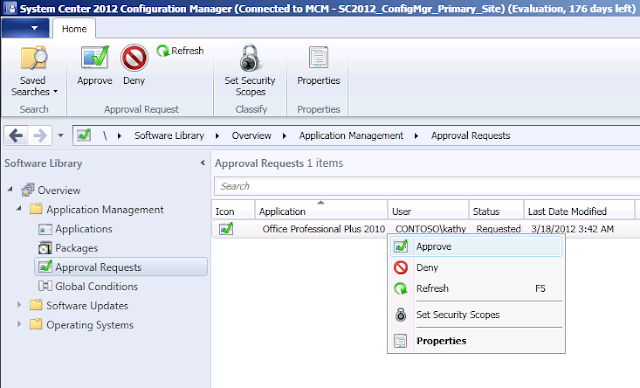640x388 pixels.
Task: Click the Deny icon in the ribbon
Action: [x=134, y=58]
